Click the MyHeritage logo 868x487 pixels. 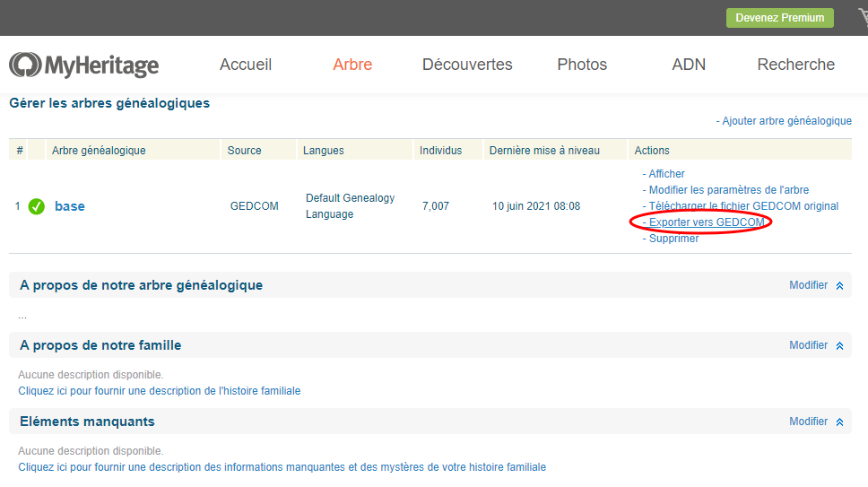[x=84, y=65]
